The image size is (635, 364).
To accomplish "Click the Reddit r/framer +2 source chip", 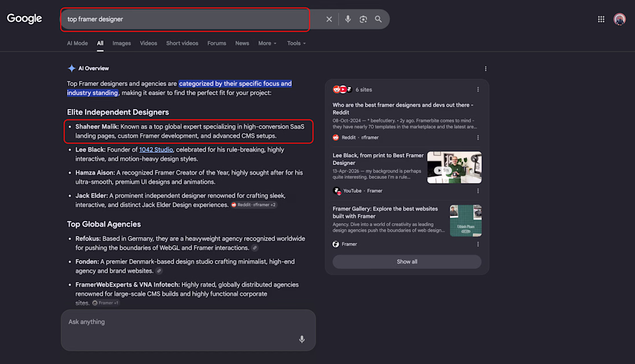I will (253, 205).
